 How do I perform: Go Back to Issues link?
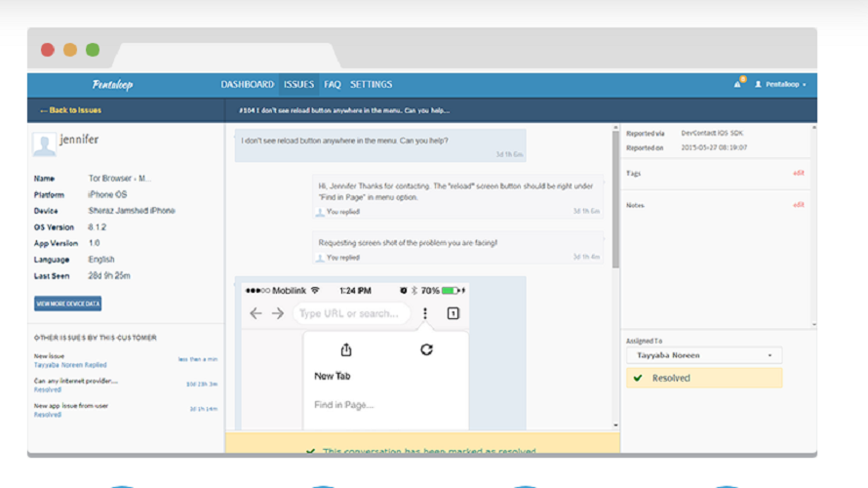(70, 110)
